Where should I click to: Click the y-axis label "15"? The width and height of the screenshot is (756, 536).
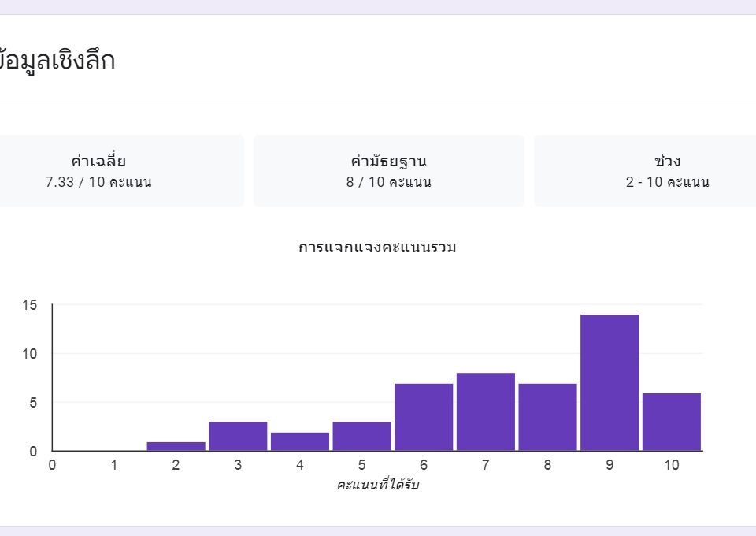[x=29, y=305]
